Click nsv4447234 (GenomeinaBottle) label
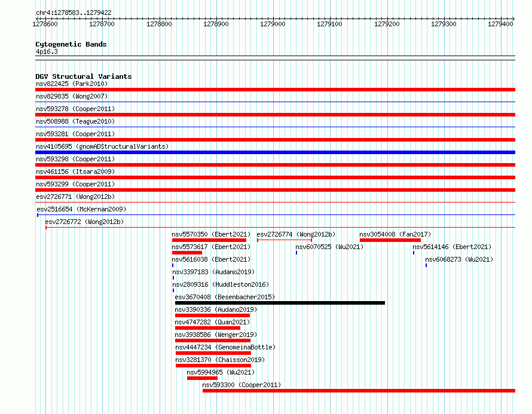532x414 pixels. 225,347
